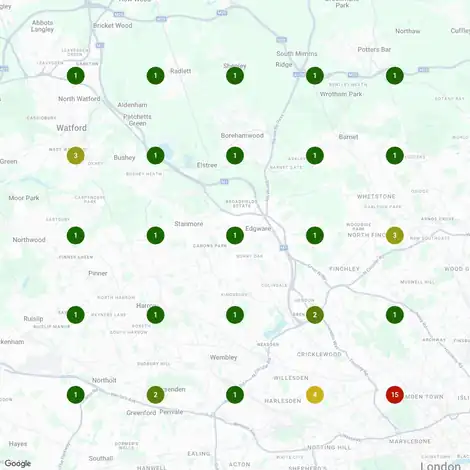Click green marker 1 under Potters Bar
The image size is (470, 470).
pyautogui.click(x=395, y=76)
